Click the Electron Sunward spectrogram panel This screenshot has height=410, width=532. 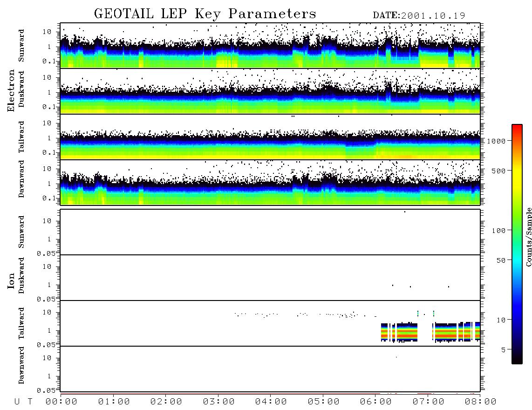click(270, 46)
